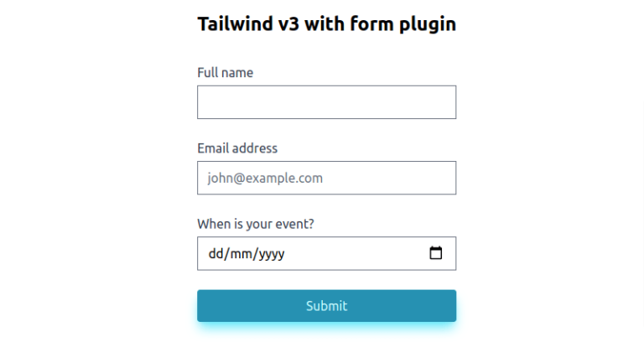The height and width of the screenshot is (342, 644).
Task: Click into the Full name text box
Action: (x=326, y=102)
